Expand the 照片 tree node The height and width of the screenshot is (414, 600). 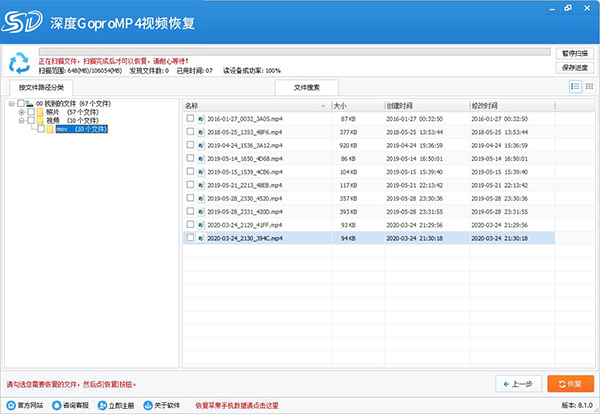[20, 111]
